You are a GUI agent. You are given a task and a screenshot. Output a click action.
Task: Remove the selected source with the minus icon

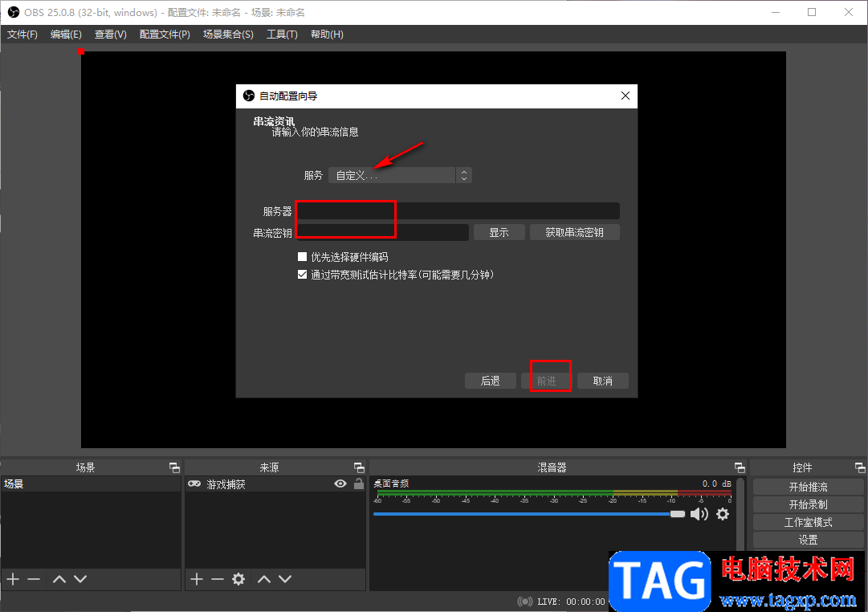pyautogui.click(x=218, y=579)
